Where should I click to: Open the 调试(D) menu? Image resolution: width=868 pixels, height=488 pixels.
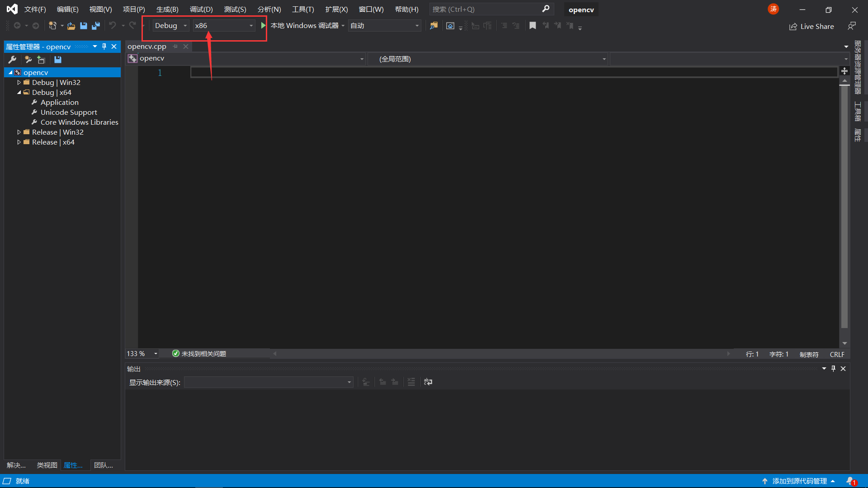pos(201,9)
